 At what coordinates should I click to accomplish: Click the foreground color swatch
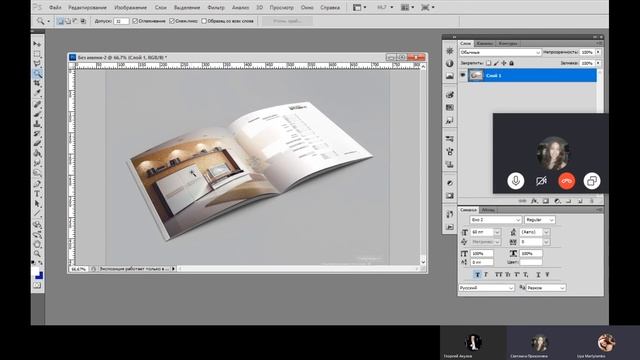[35, 271]
